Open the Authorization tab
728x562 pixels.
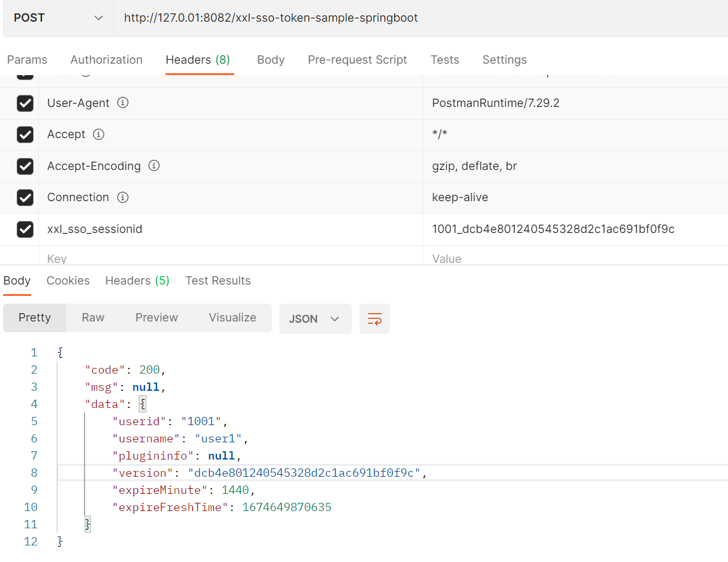click(x=106, y=60)
